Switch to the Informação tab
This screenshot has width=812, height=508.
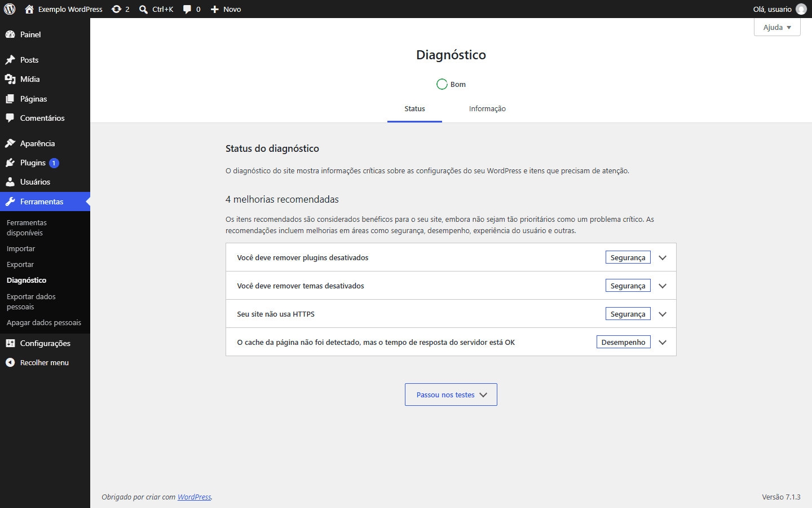tap(487, 109)
